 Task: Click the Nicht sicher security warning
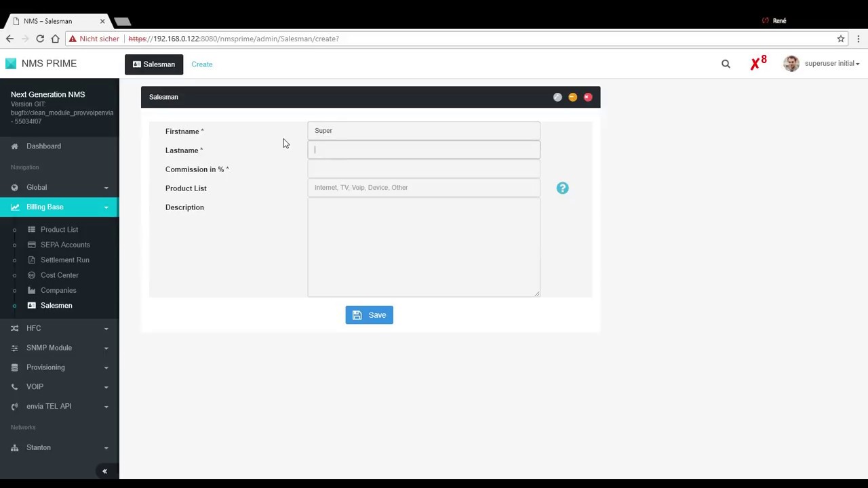[x=94, y=39]
